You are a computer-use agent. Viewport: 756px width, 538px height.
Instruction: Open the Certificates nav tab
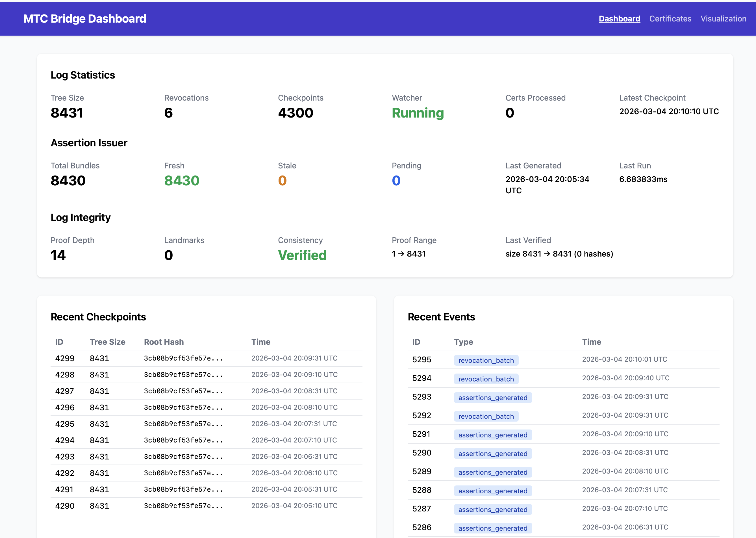(x=670, y=19)
